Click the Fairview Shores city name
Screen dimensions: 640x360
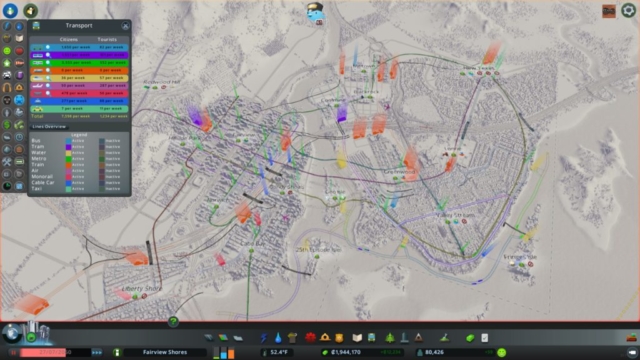click(165, 352)
